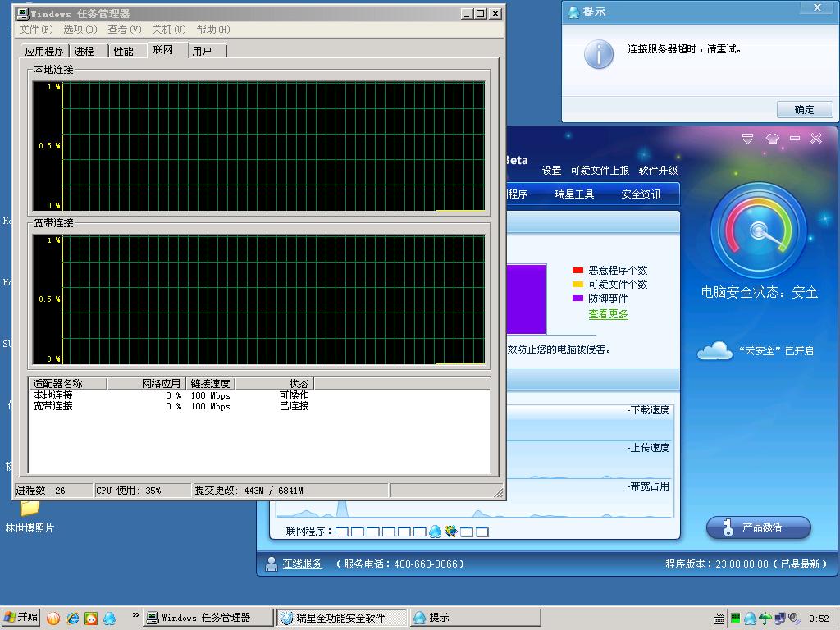Click Task Manager title bar computer icon
This screenshot has height=630, width=840.
click(23, 13)
